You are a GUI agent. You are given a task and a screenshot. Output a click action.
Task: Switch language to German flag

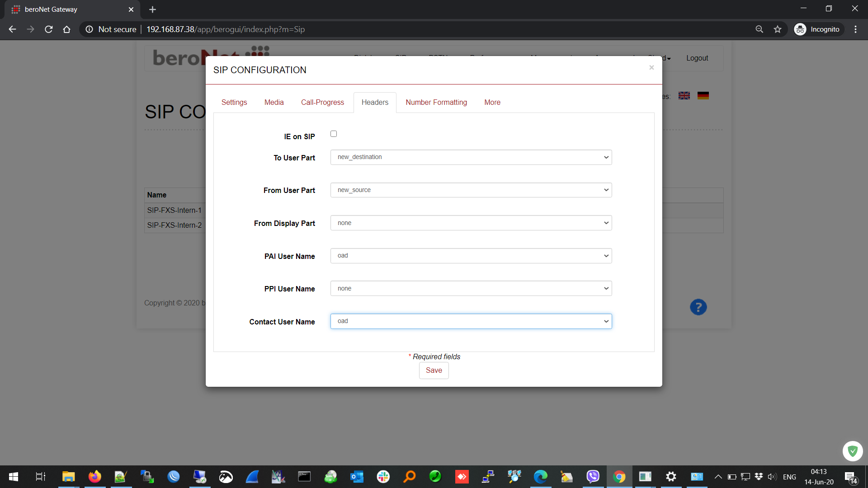tap(703, 96)
